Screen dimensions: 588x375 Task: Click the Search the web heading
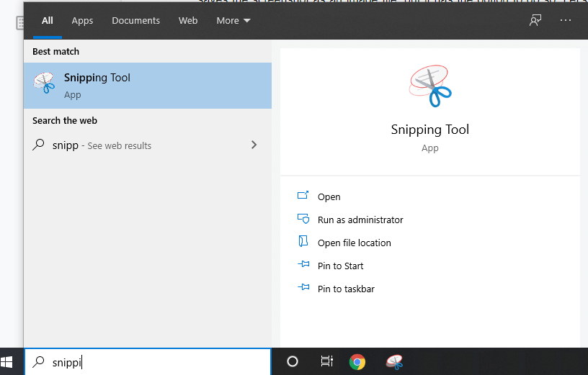point(65,121)
